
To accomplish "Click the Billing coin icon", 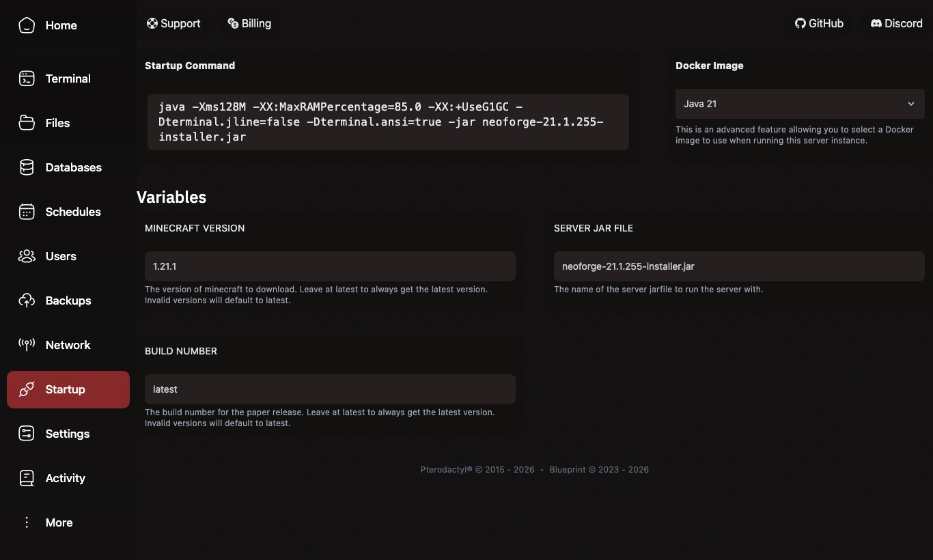I will pos(233,23).
